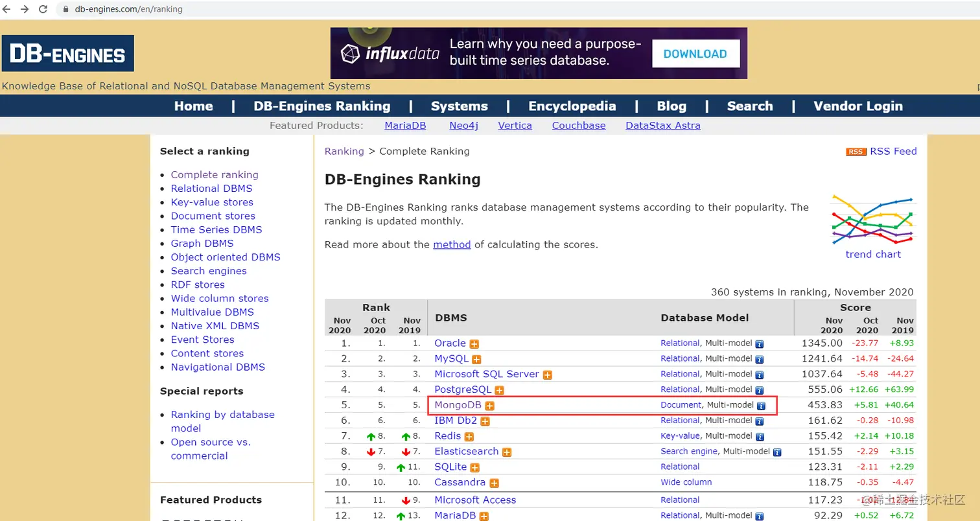Select Document stores ranking in sidebar

(213, 216)
